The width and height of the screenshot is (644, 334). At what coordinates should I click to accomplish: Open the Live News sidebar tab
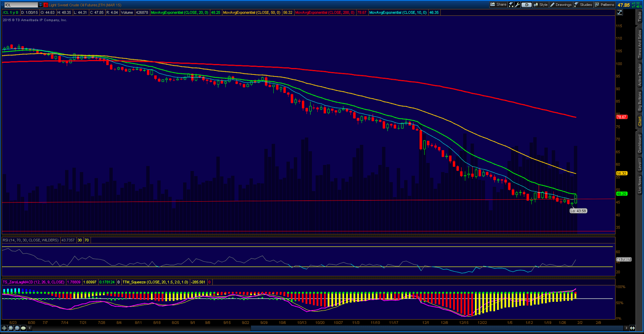pos(640,185)
